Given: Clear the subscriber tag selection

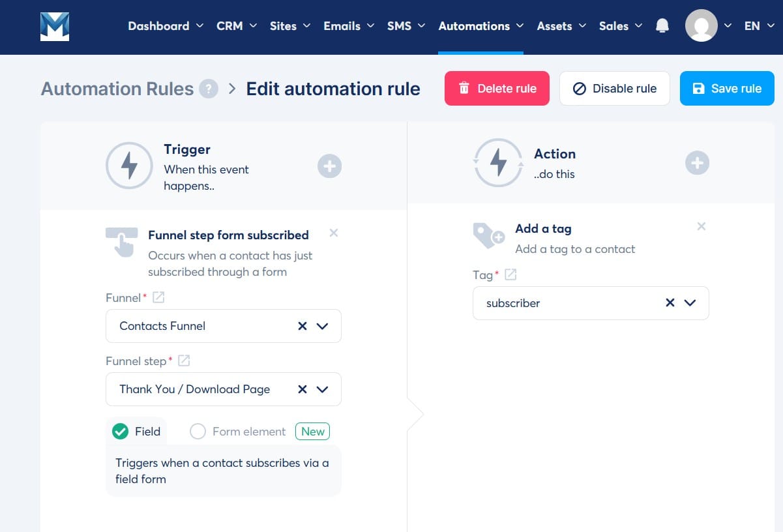Looking at the screenshot, I should 670,303.
